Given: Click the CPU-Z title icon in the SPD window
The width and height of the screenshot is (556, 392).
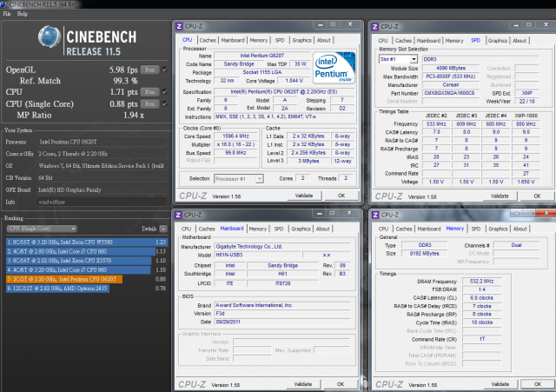Looking at the screenshot, I should tap(375, 27).
